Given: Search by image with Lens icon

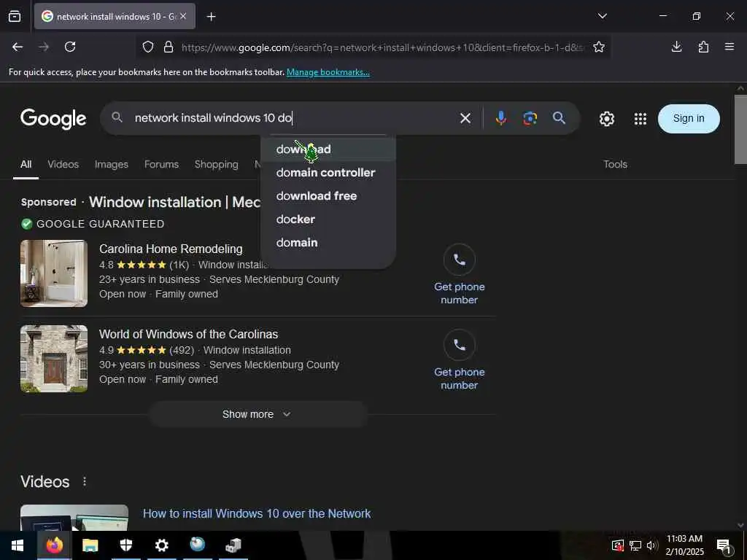Looking at the screenshot, I should click(x=530, y=118).
